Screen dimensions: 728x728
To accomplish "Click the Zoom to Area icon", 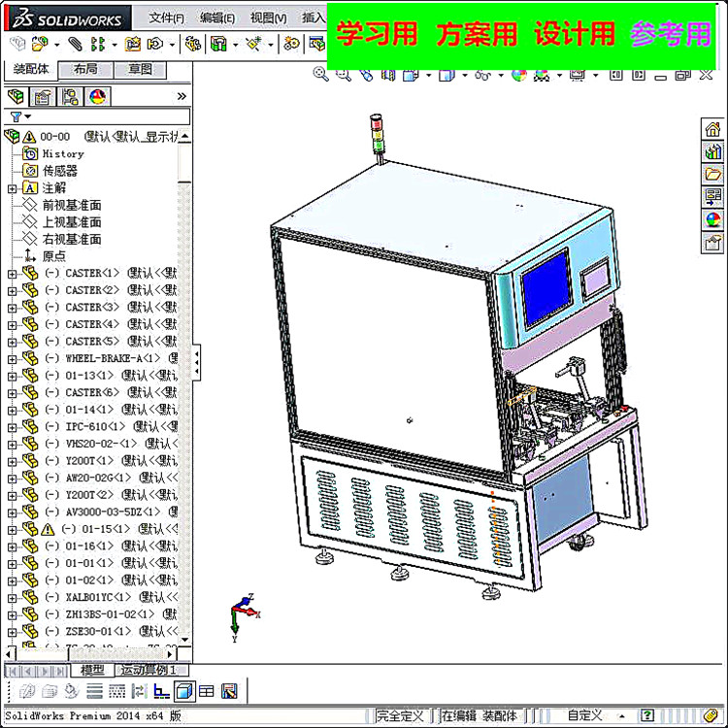I will point(343,74).
